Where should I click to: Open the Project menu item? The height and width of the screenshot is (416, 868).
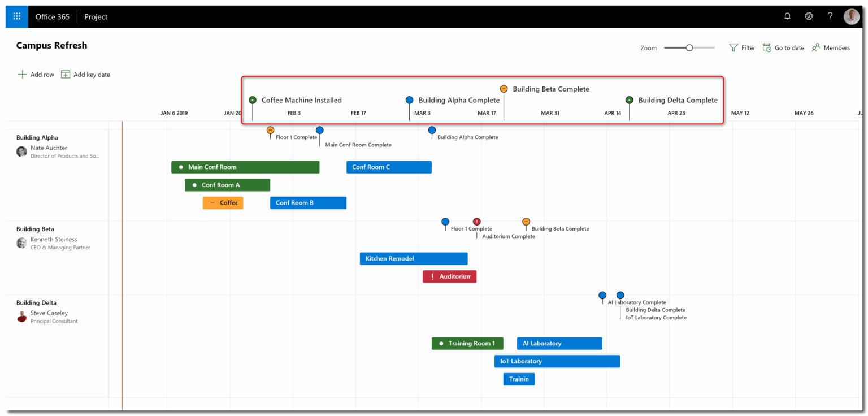pyautogui.click(x=95, y=16)
